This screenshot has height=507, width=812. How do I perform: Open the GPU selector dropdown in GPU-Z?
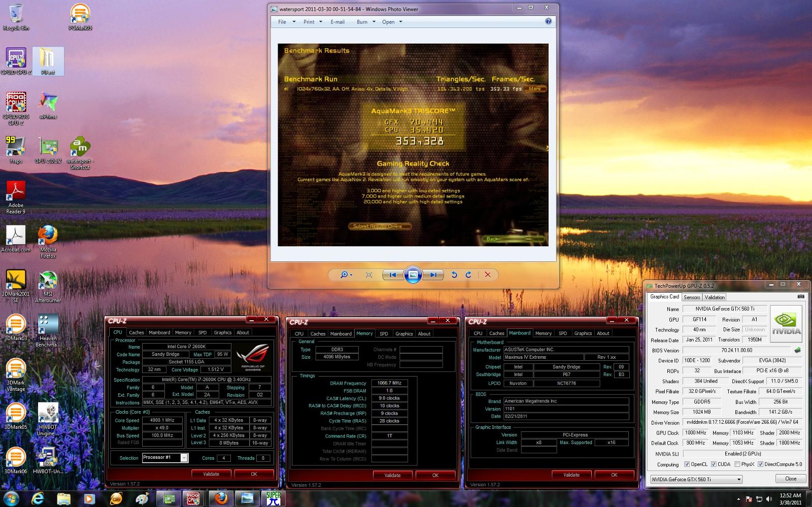696,479
